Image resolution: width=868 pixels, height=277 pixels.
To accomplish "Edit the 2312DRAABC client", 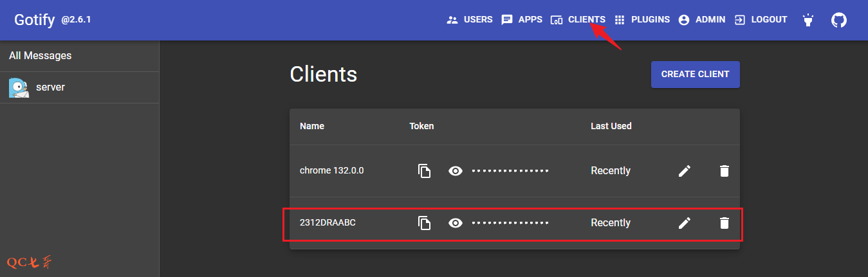I will tap(685, 223).
